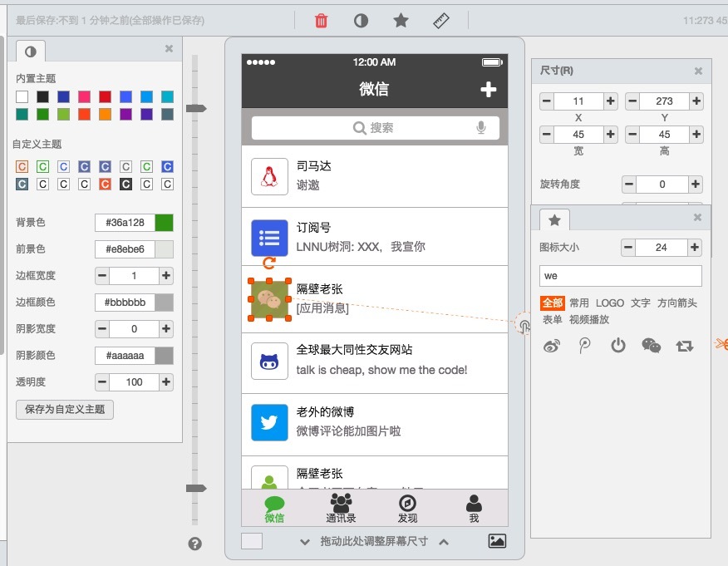Viewport: 728px width, 566px height.
Task: Pick the black built-in theme swatch
Action: [x=42, y=96]
